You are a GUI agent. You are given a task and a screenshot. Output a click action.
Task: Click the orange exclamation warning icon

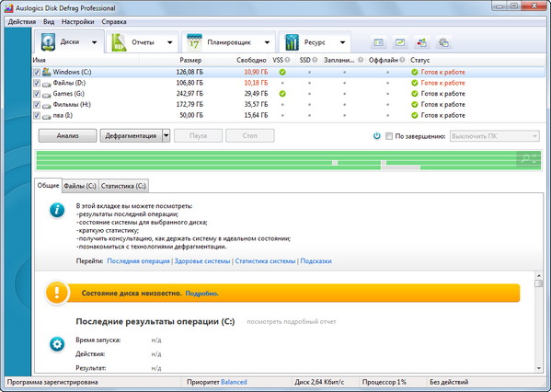pyautogui.click(x=57, y=293)
